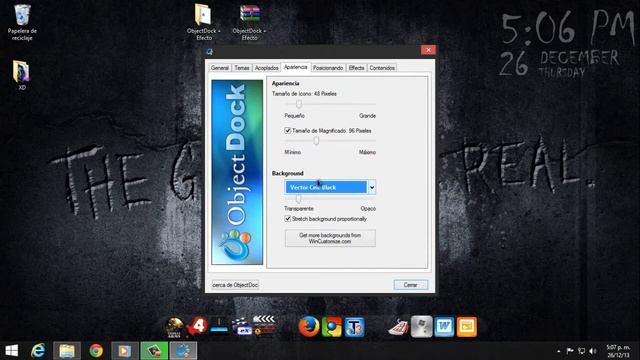Switch to the Temas tab

pos(242,68)
